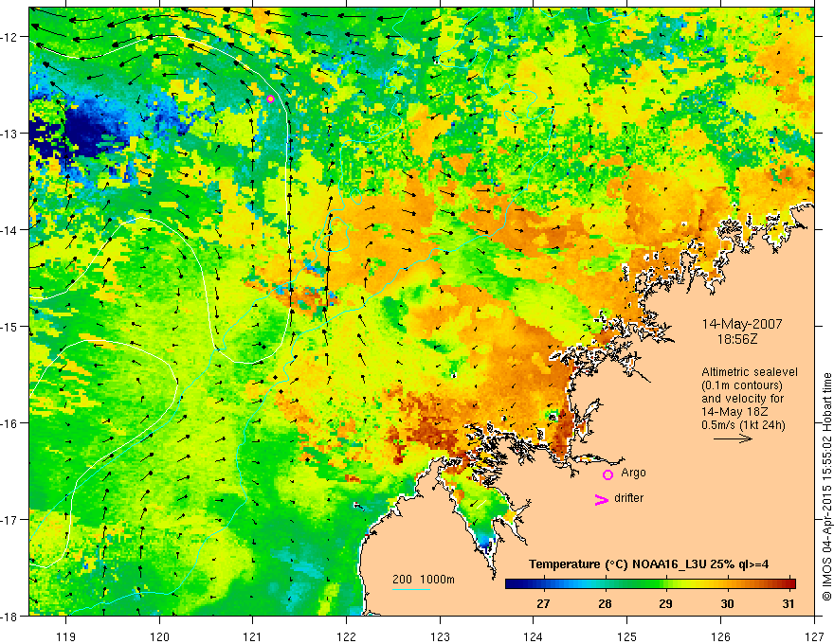Click the Argo legend circle symbol
834x644 pixels.
tap(607, 474)
